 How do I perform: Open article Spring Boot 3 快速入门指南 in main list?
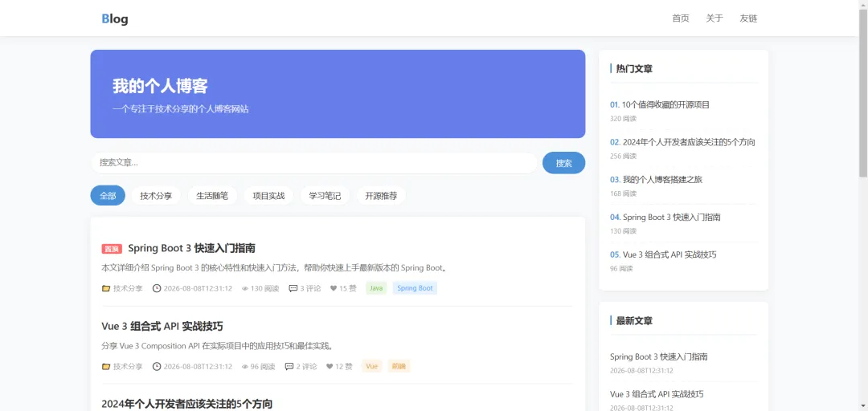tap(191, 248)
